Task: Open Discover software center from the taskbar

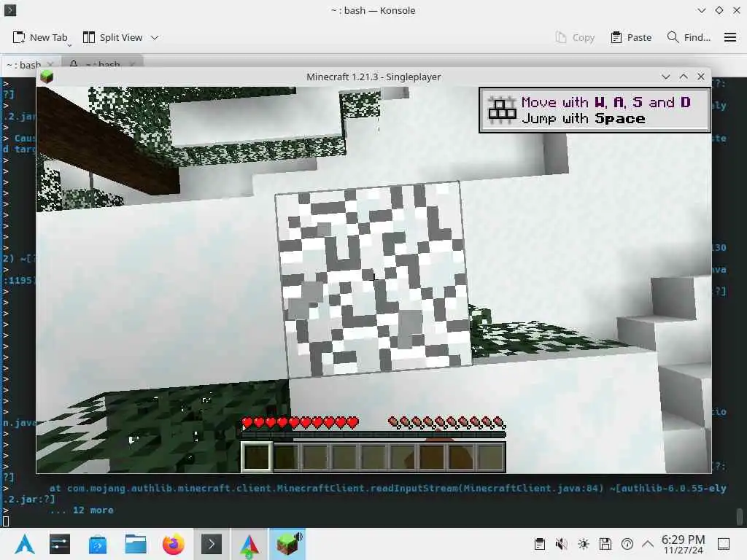Action: (98, 544)
